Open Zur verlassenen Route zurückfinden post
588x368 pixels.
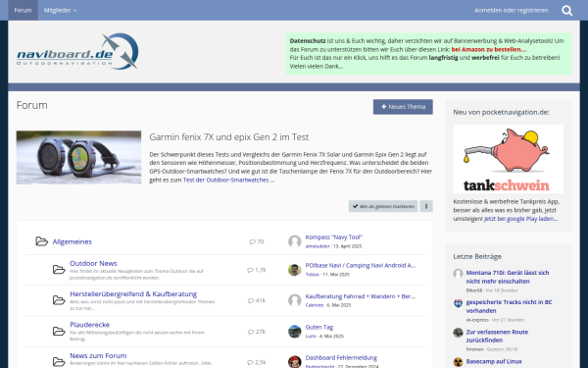497,336
